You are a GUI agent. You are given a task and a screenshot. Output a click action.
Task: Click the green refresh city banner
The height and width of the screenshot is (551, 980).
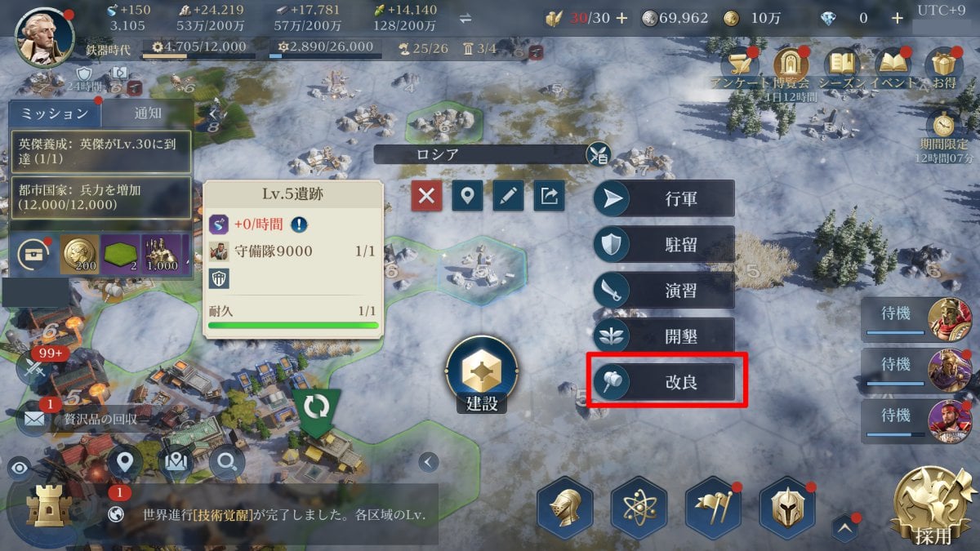[317, 406]
